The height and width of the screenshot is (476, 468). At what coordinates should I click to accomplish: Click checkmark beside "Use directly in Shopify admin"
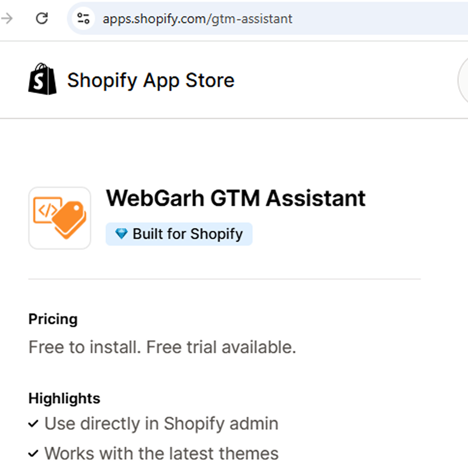[x=33, y=423]
